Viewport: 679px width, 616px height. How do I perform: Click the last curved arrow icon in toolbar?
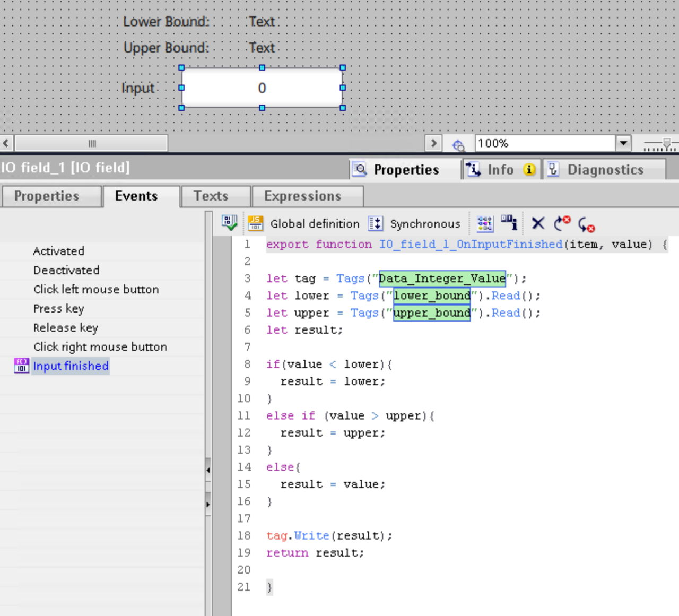(x=586, y=224)
